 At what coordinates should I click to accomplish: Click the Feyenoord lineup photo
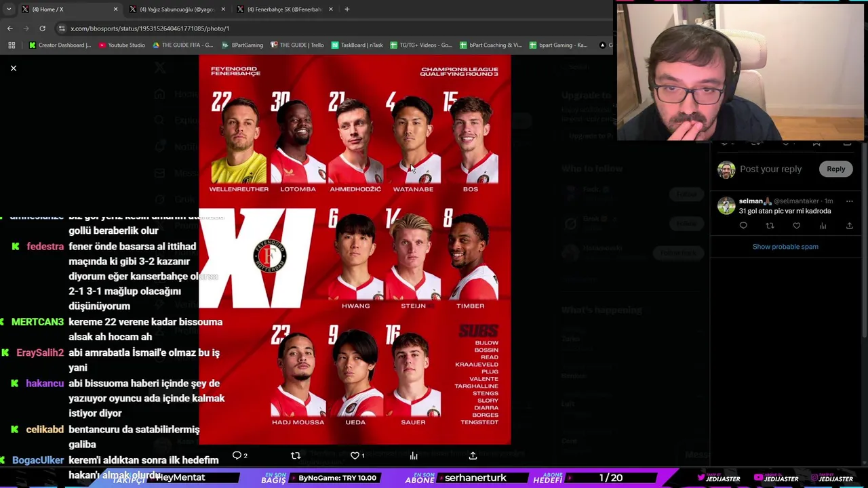click(355, 249)
